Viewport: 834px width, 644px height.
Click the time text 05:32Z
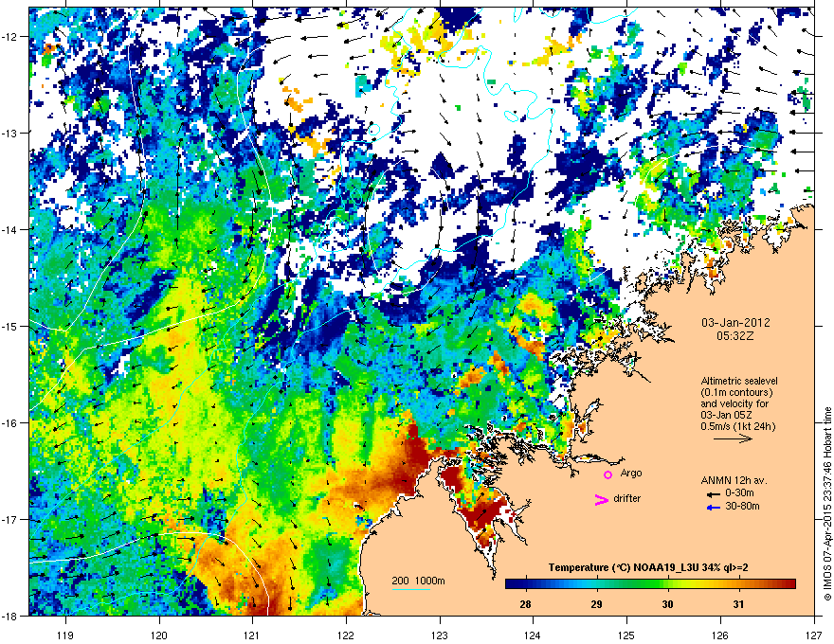pyautogui.click(x=735, y=336)
